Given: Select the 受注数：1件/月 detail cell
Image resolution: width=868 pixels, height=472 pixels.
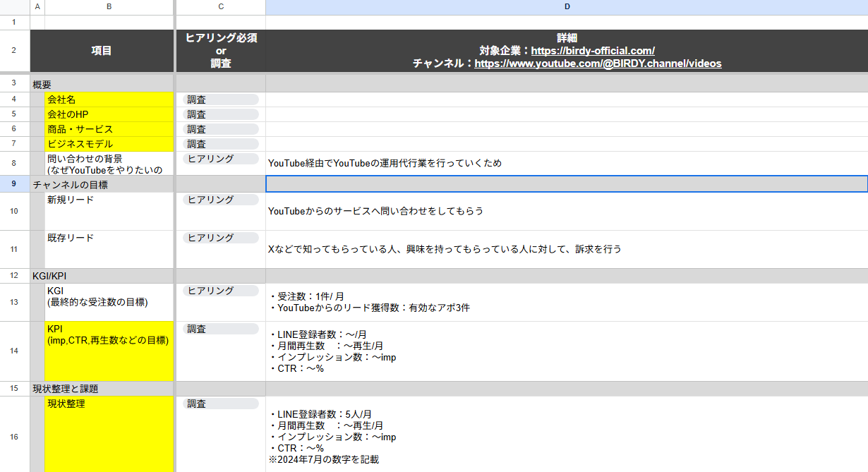Looking at the screenshot, I should (x=567, y=302).
